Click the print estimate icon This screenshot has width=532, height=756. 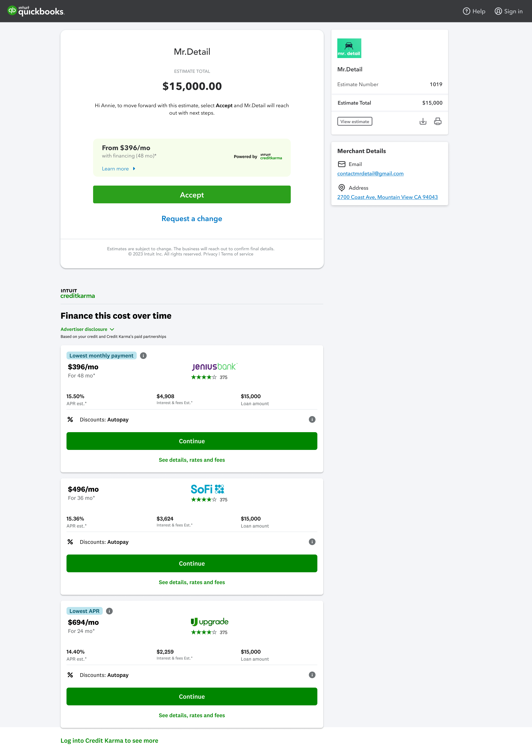tap(438, 121)
